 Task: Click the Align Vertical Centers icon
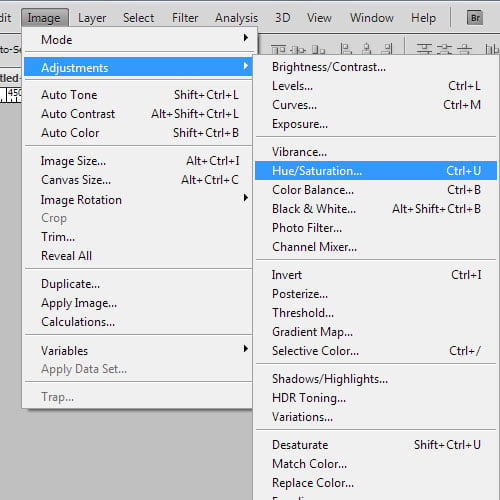(298, 50)
